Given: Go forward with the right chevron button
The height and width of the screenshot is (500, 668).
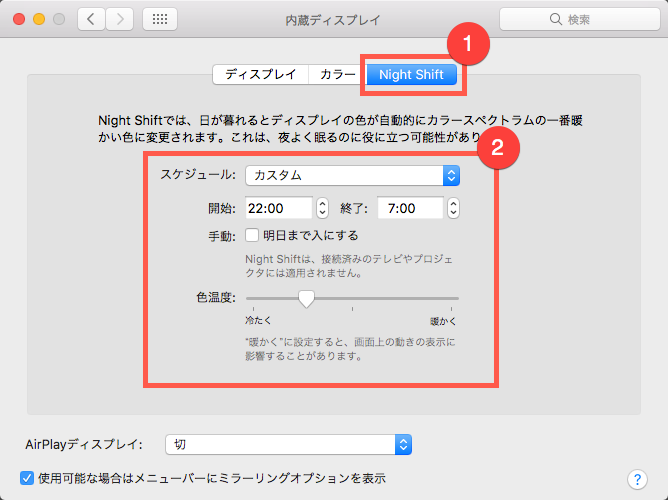Looking at the screenshot, I should [120, 19].
